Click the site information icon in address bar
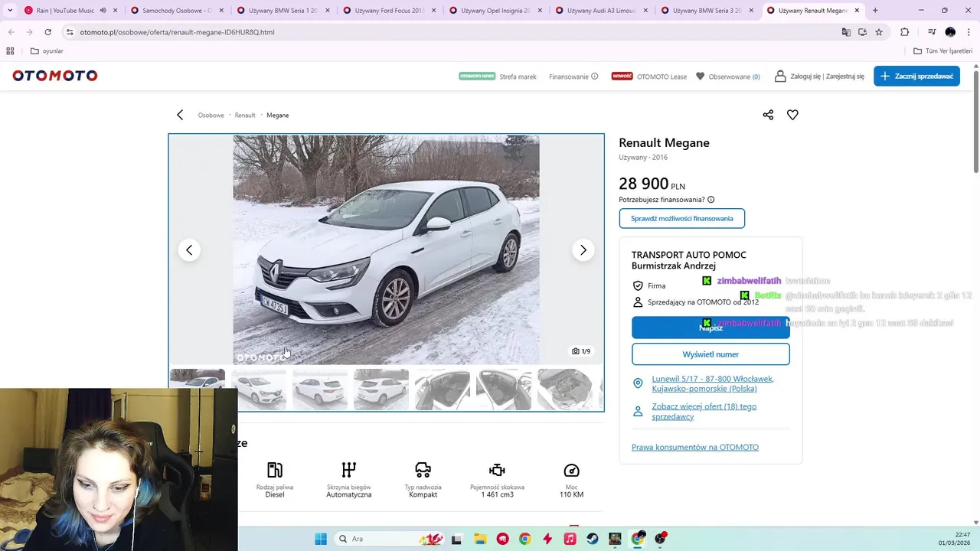The width and height of the screenshot is (980, 551). [70, 32]
